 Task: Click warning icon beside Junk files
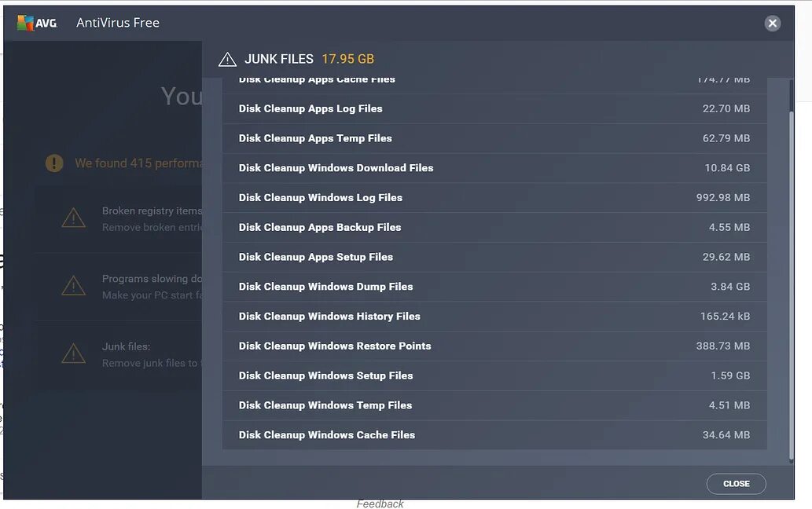coord(74,353)
